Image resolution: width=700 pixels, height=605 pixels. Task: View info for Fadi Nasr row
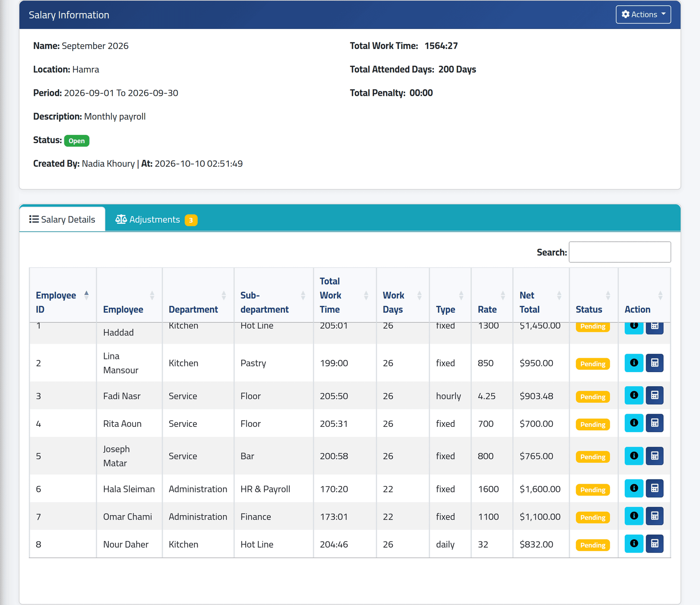(x=633, y=395)
